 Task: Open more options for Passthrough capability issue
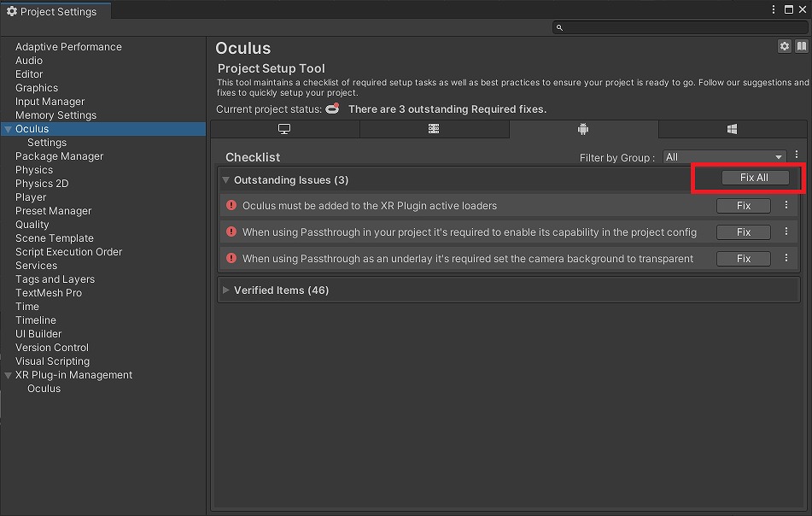786,232
